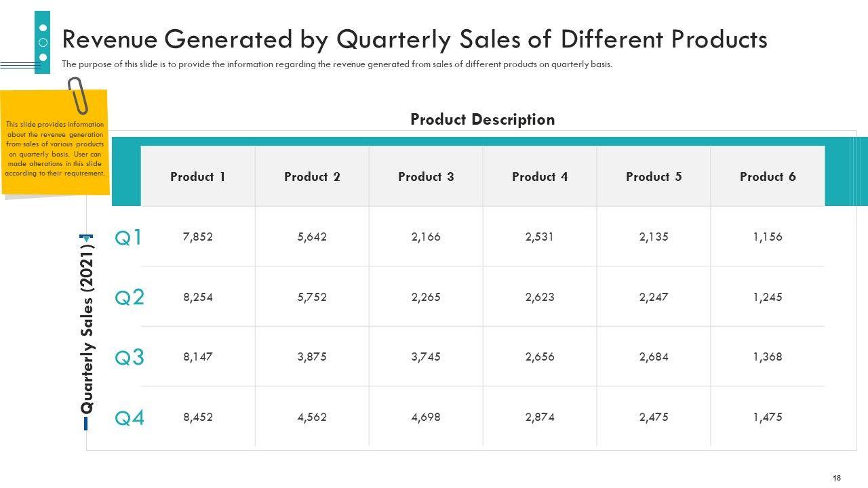The width and height of the screenshot is (868, 488).
Task: Select the Product 4 column header
Action: coord(540,177)
